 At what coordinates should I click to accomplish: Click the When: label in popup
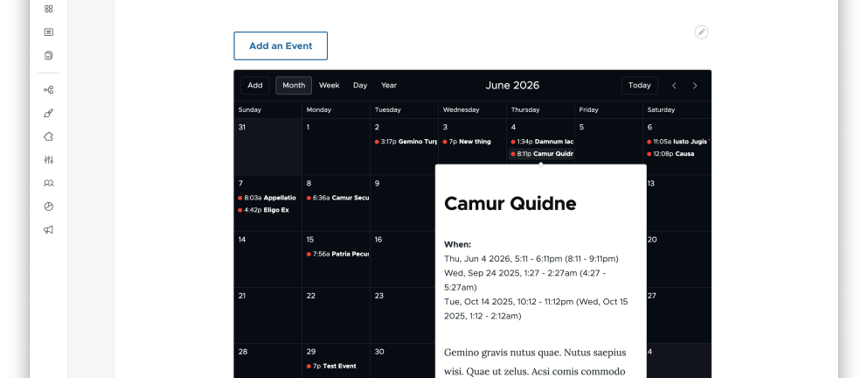(458, 244)
